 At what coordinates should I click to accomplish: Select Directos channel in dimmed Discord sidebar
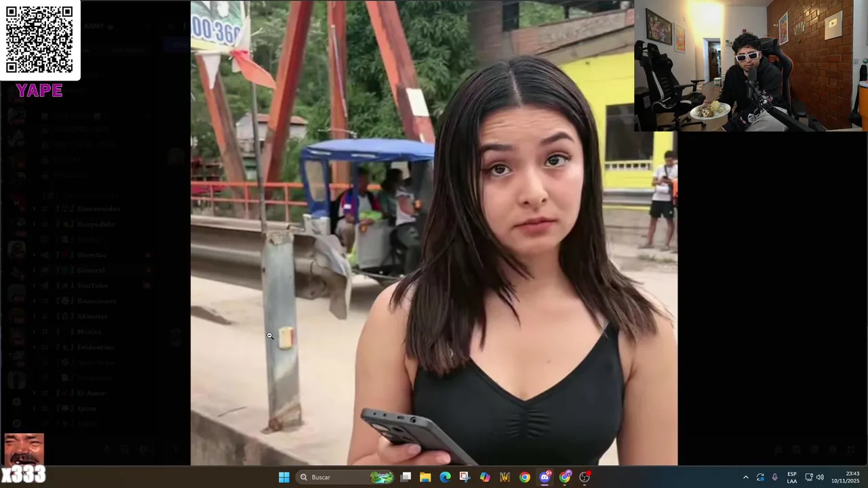[x=92, y=255]
